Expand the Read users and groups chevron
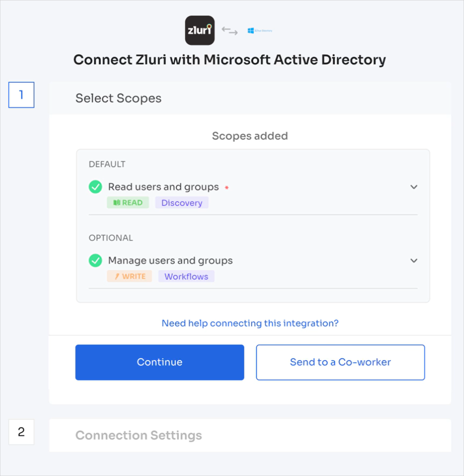Screen dimensions: 464x476 414,187
